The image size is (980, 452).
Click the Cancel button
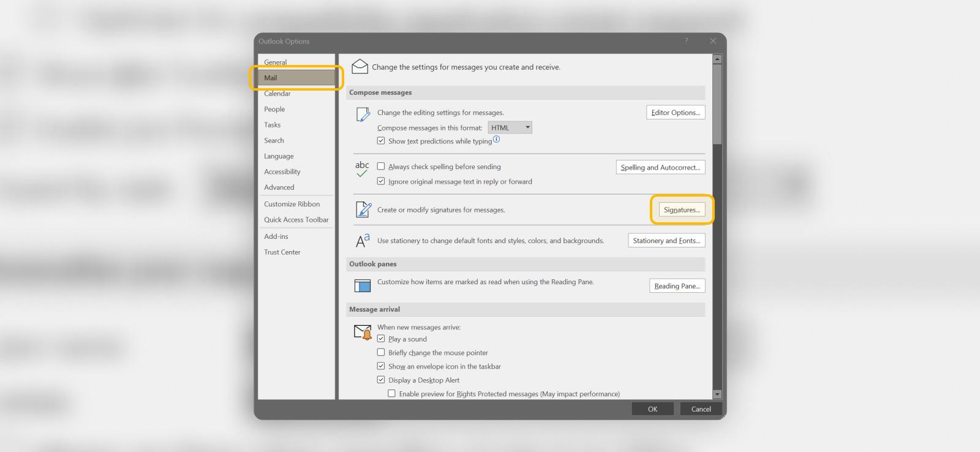(x=701, y=409)
